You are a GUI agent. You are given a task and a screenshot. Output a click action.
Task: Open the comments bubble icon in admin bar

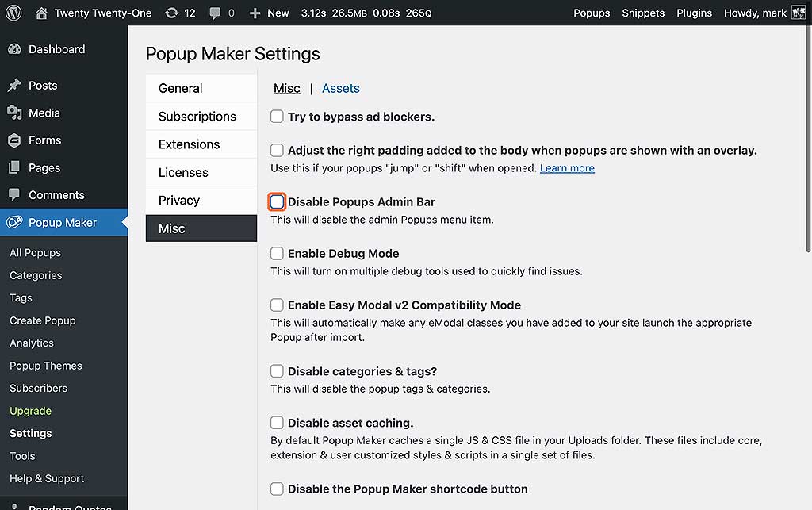pos(214,13)
